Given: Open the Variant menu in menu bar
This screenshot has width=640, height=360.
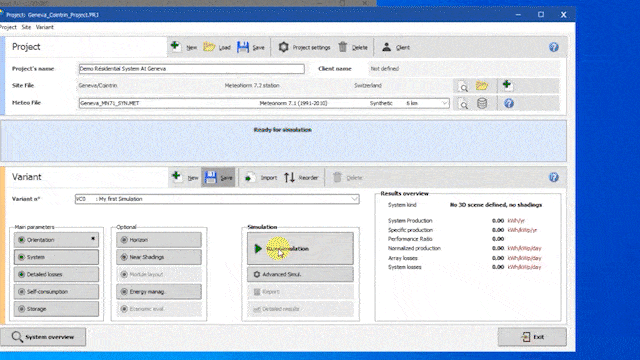Looking at the screenshot, I should click(44, 27).
